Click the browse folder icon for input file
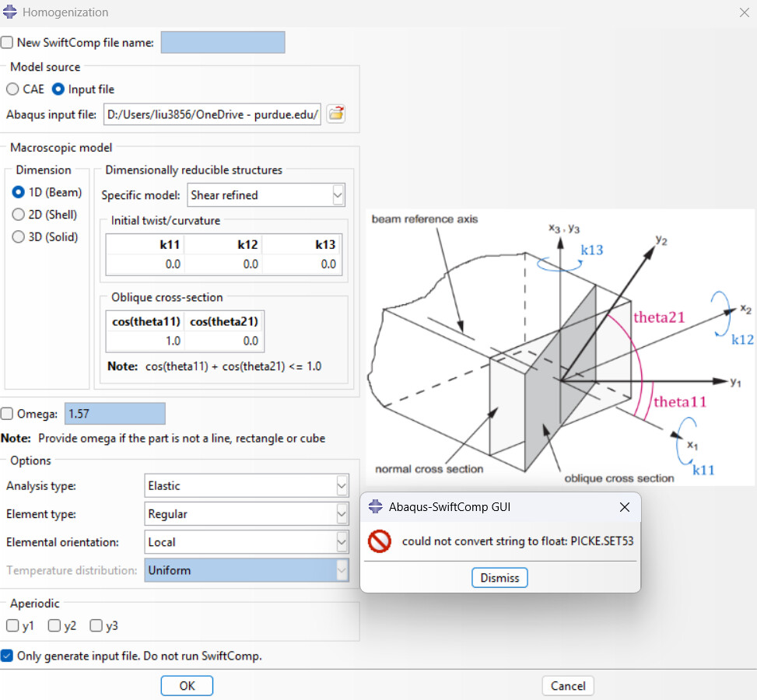 (335, 114)
